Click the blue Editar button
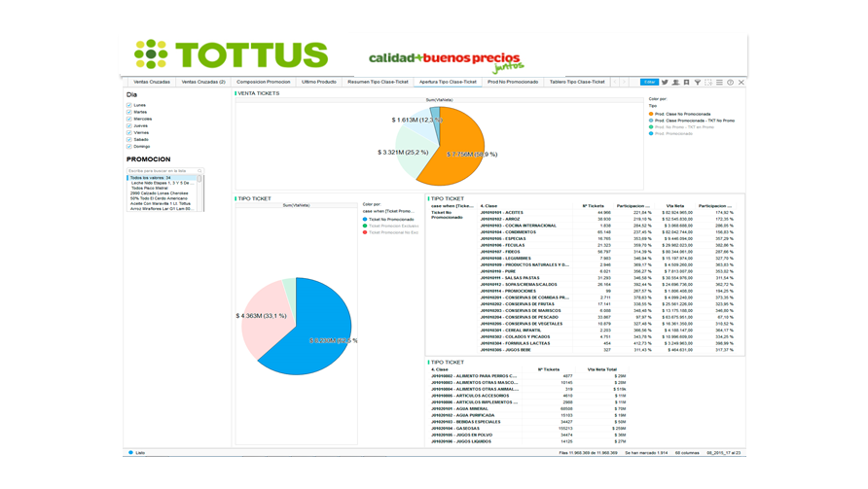Screen dimensions: 868x489 (649, 82)
